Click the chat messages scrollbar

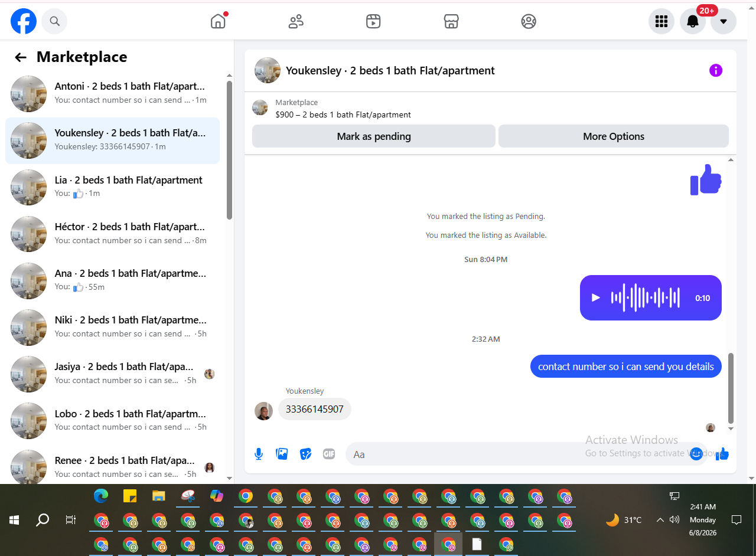click(731, 388)
